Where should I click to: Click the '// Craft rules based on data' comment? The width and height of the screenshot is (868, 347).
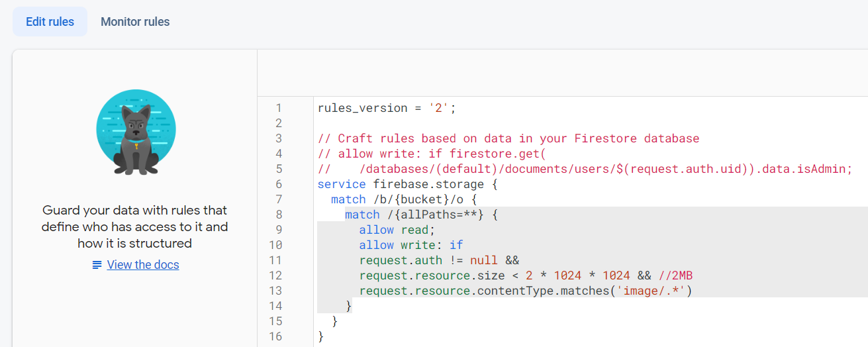point(508,138)
